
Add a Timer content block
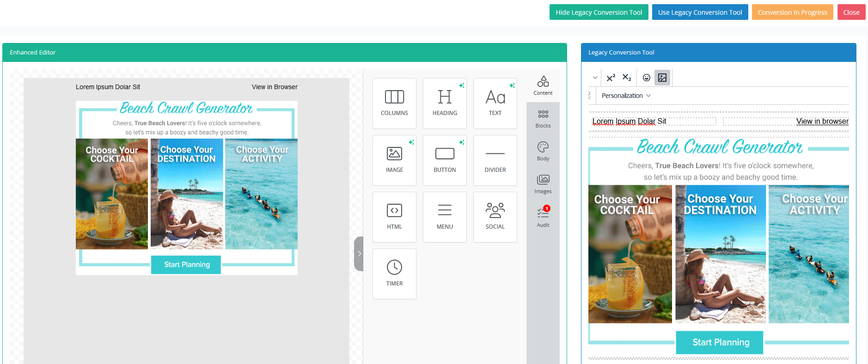(x=394, y=274)
